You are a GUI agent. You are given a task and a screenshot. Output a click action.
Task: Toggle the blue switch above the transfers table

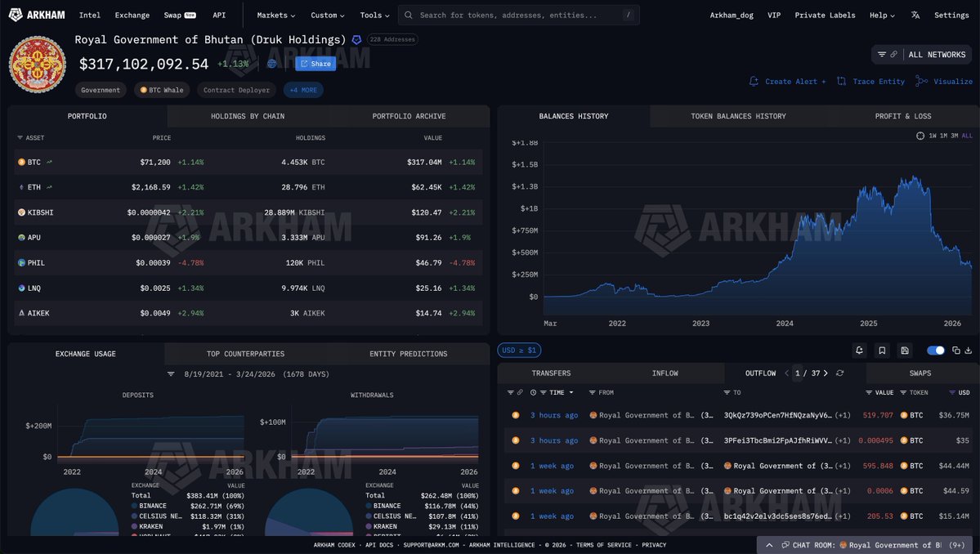936,351
